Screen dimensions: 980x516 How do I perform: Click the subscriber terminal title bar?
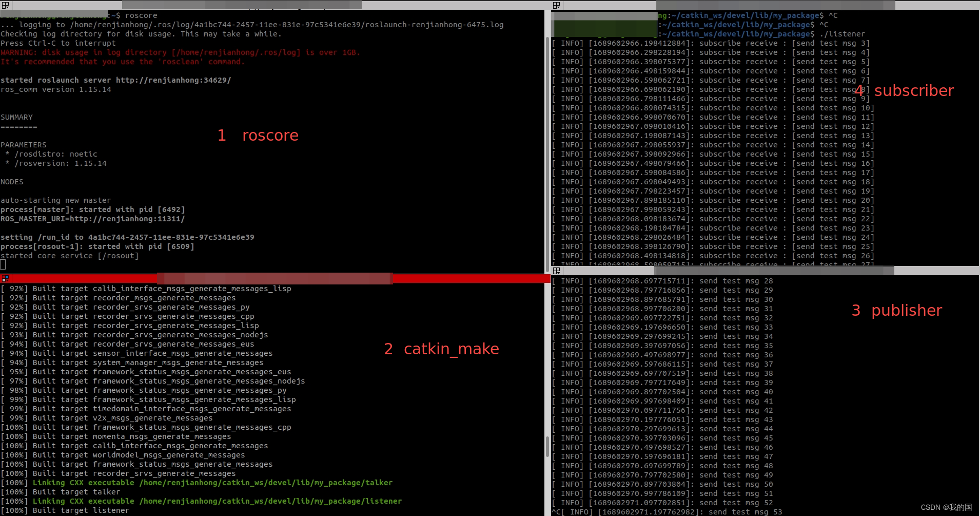766,5
